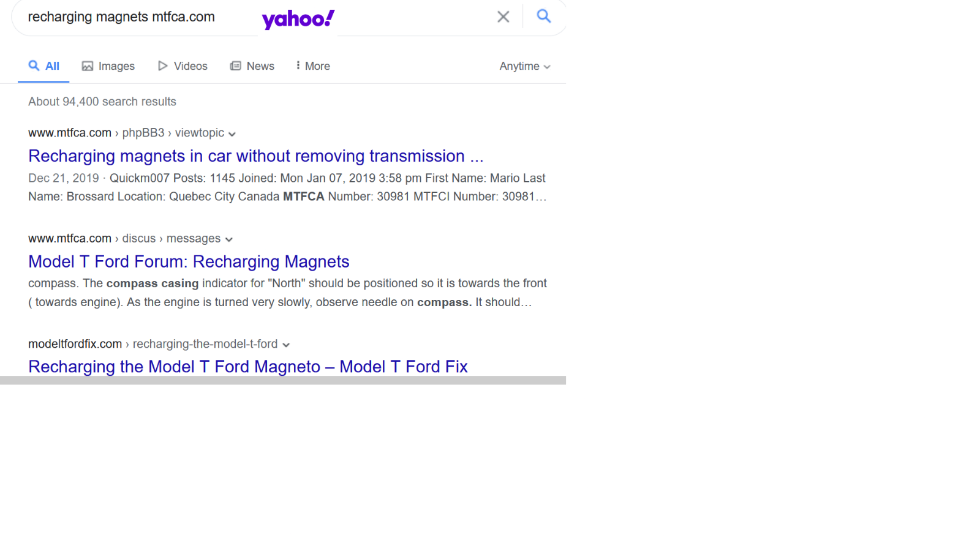Expand chevron beside modeltfordfix.com URL

tap(286, 345)
